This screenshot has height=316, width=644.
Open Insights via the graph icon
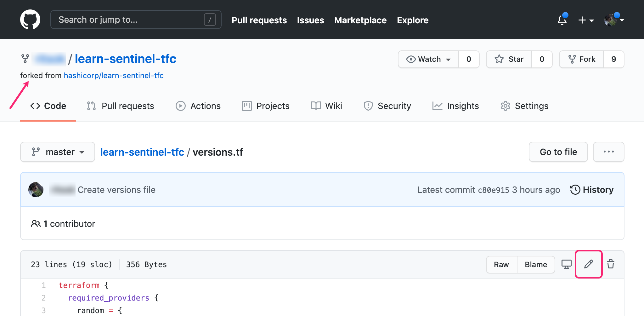455,106
